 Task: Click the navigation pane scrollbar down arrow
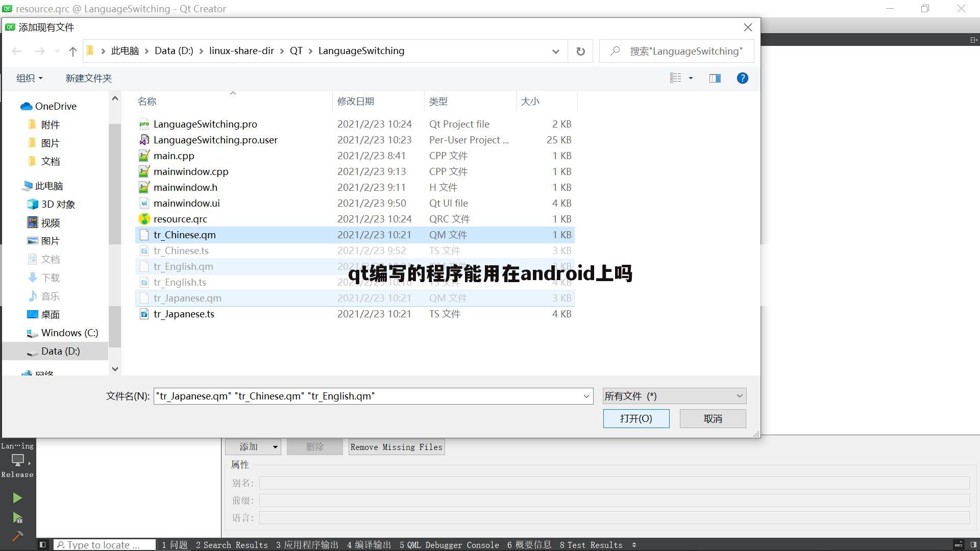(x=115, y=369)
